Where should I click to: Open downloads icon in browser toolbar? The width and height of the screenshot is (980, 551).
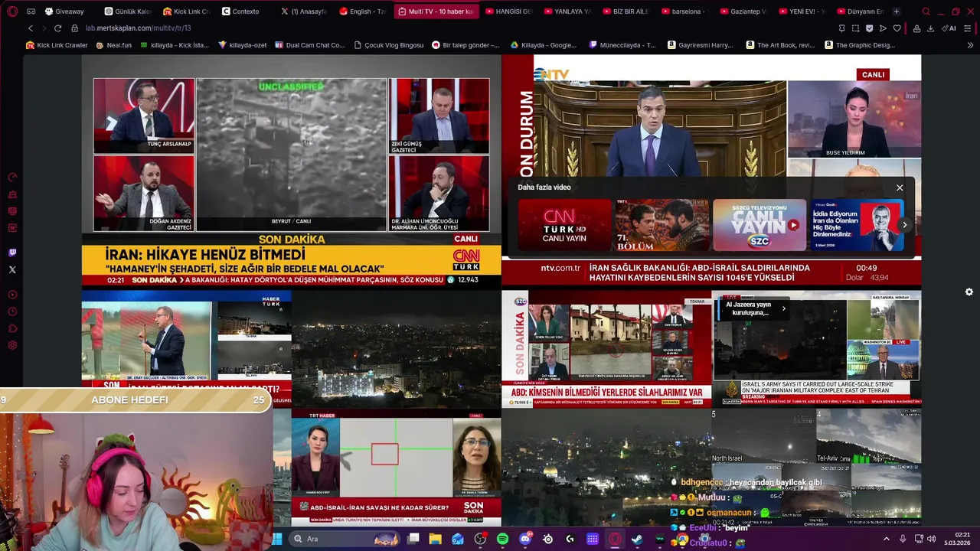click(931, 28)
